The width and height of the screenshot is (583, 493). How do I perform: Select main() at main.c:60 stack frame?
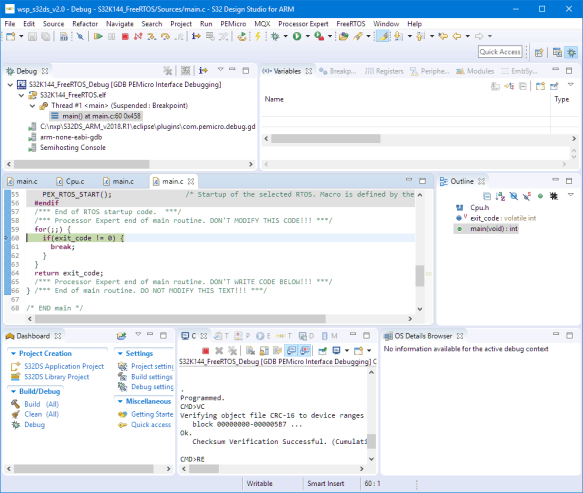pyautogui.click(x=96, y=116)
